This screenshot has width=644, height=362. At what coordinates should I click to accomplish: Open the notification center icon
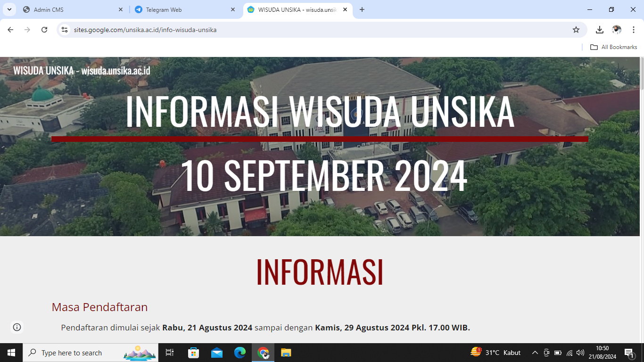(x=629, y=353)
